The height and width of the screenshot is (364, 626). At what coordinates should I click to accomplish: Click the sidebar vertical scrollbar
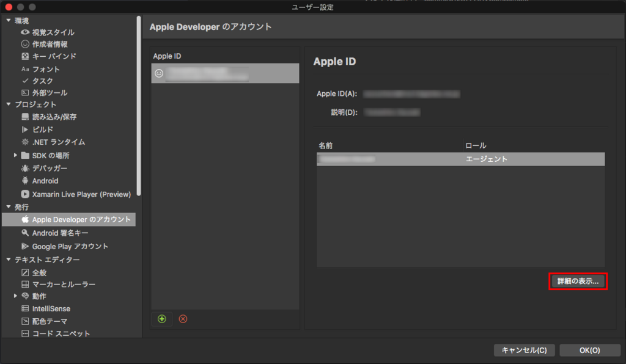point(139,106)
